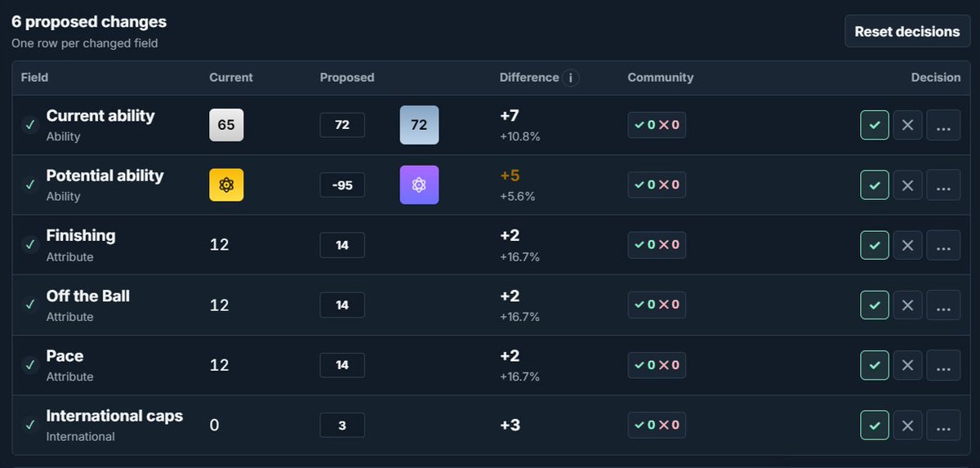Accept the Finishing change
Viewport: 980px width, 468px height.
tap(875, 245)
